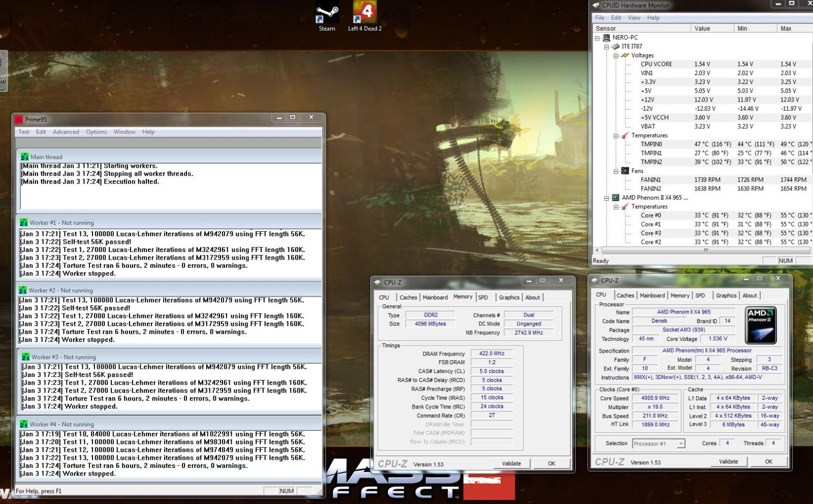Click the DRAM Frequency 422.0 MHz field
Viewport: 813px width, 504px height.
pos(491,354)
